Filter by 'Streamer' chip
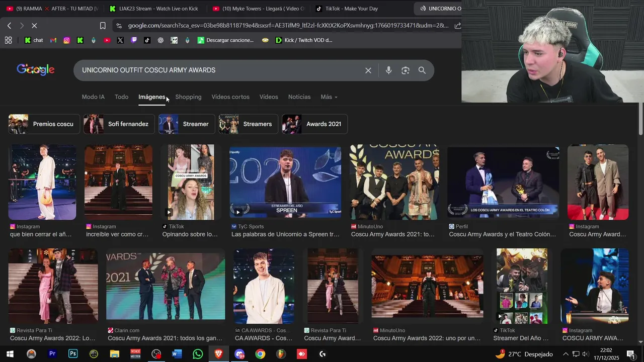This screenshot has width=644, height=362. pyautogui.click(x=187, y=124)
